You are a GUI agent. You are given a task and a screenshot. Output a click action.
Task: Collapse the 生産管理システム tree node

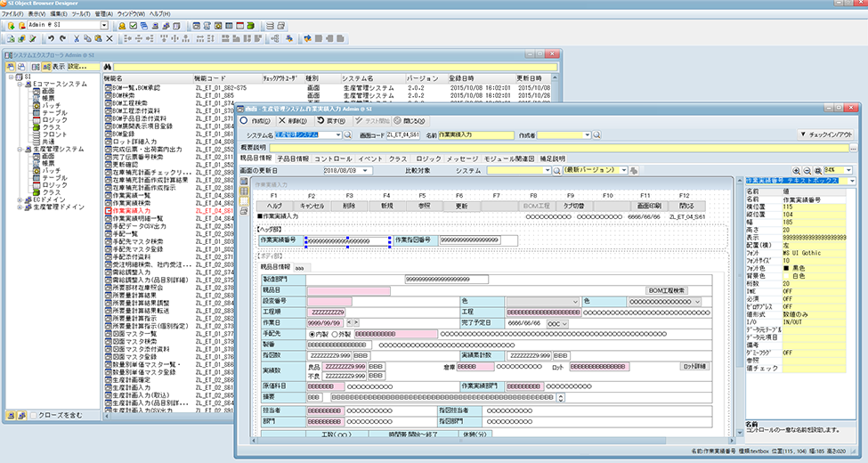(20, 149)
